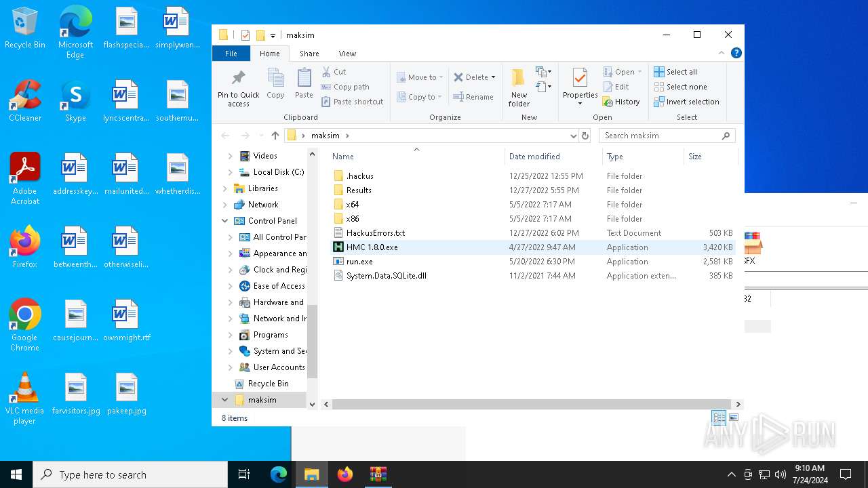The width and height of the screenshot is (868, 488).
Task: Open CCleaner desktop shortcut
Action: pyautogui.click(x=25, y=102)
